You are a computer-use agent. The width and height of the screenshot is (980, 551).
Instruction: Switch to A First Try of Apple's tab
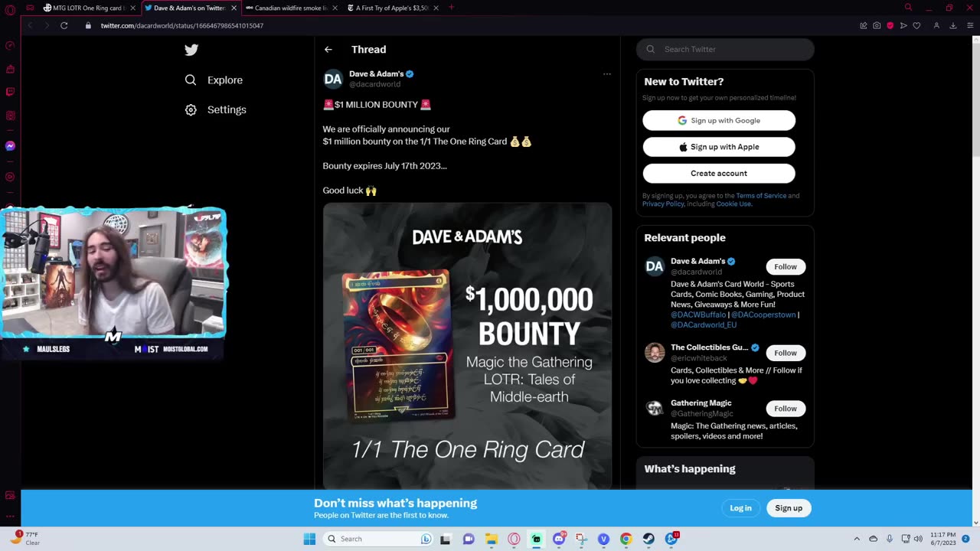coord(393,8)
